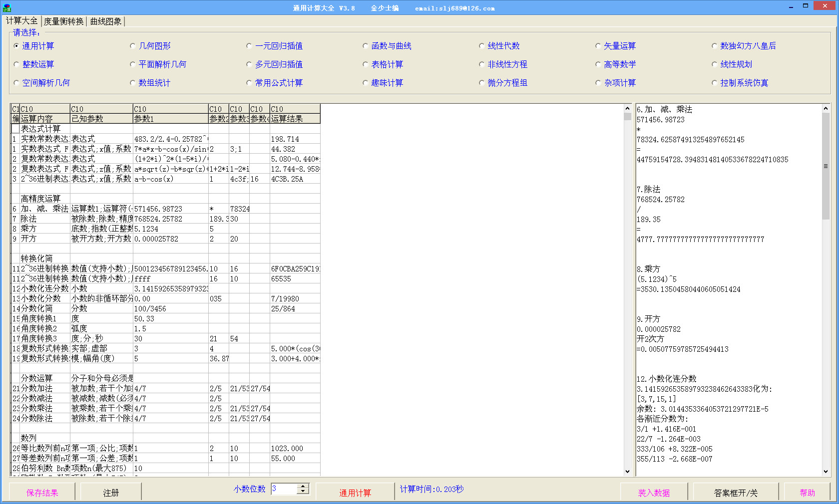Toggle checkbox next to 表达式计算 row
Image resolution: width=839 pixels, height=504 pixels.
click(x=15, y=129)
